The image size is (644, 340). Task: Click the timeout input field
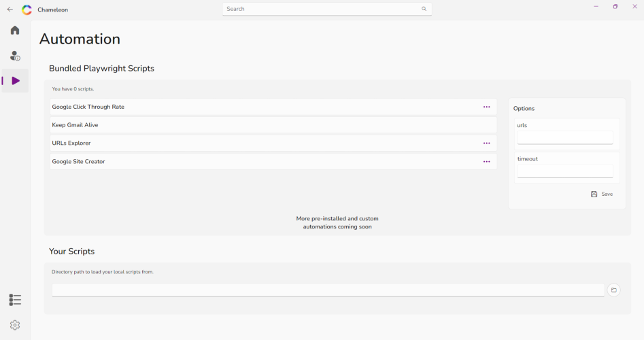[565, 171]
